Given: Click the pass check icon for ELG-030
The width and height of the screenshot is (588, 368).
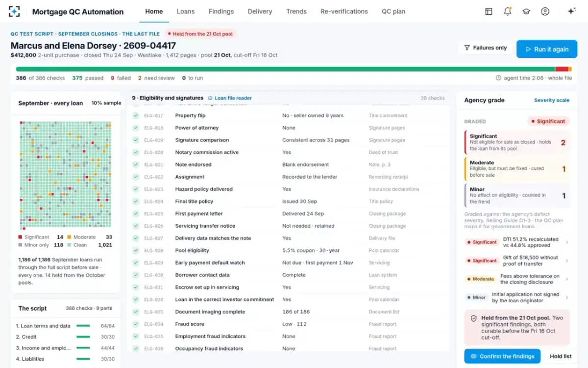Looking at the screenshot, I should point(136,275).
